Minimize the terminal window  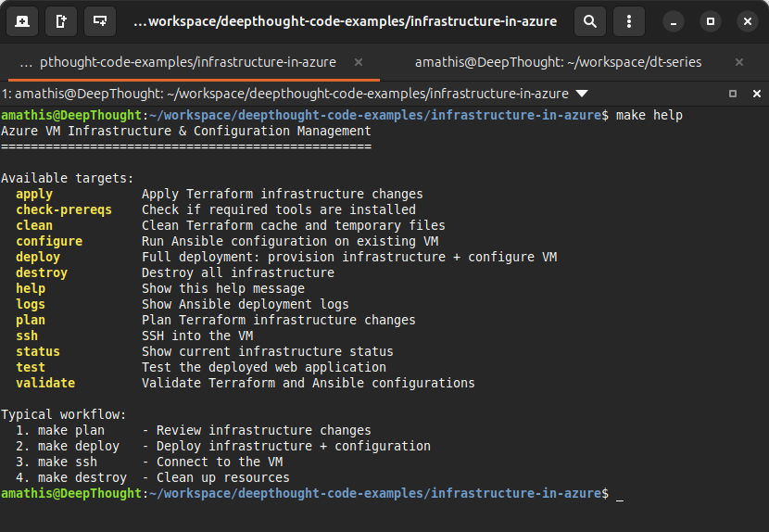(x=674, y=21)
